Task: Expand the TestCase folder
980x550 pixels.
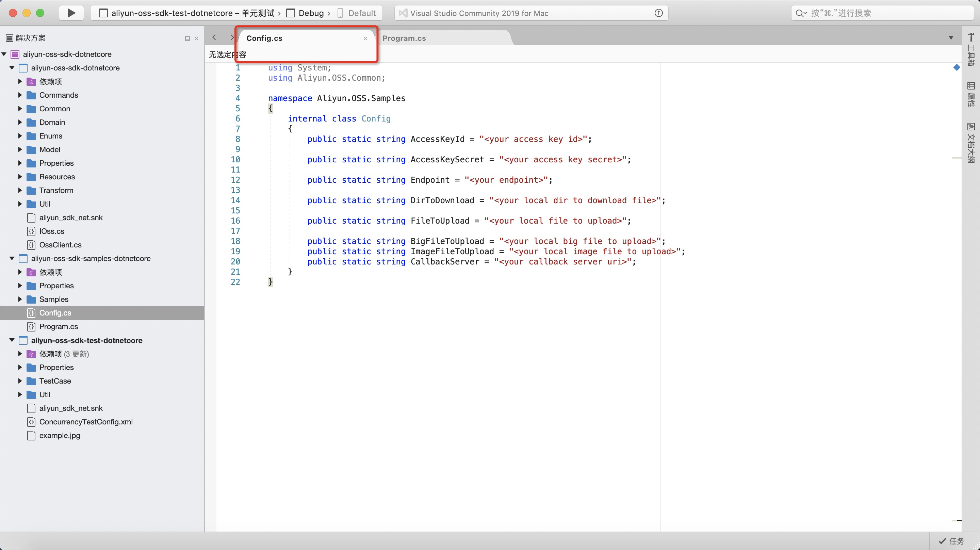Action: [x=20, y=381]
